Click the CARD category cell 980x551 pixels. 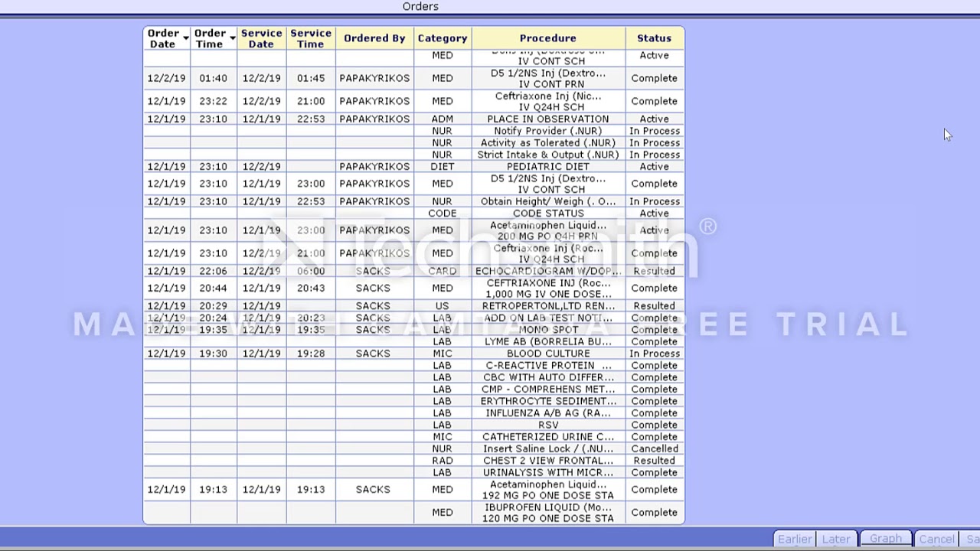(443, 272)
